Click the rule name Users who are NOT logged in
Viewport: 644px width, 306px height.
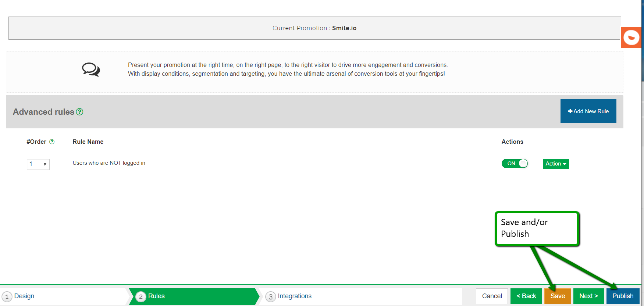click(x=109, y=163)
